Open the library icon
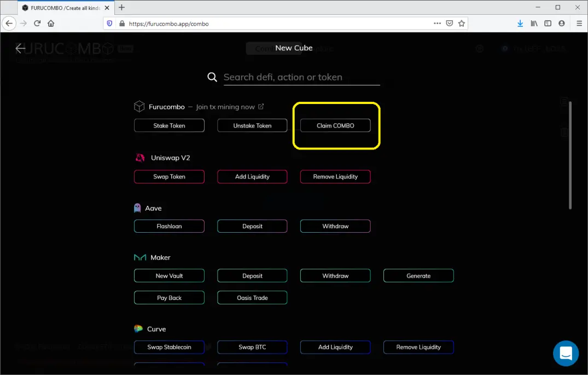This screenshot has width=588, height=375. [534, 24]
